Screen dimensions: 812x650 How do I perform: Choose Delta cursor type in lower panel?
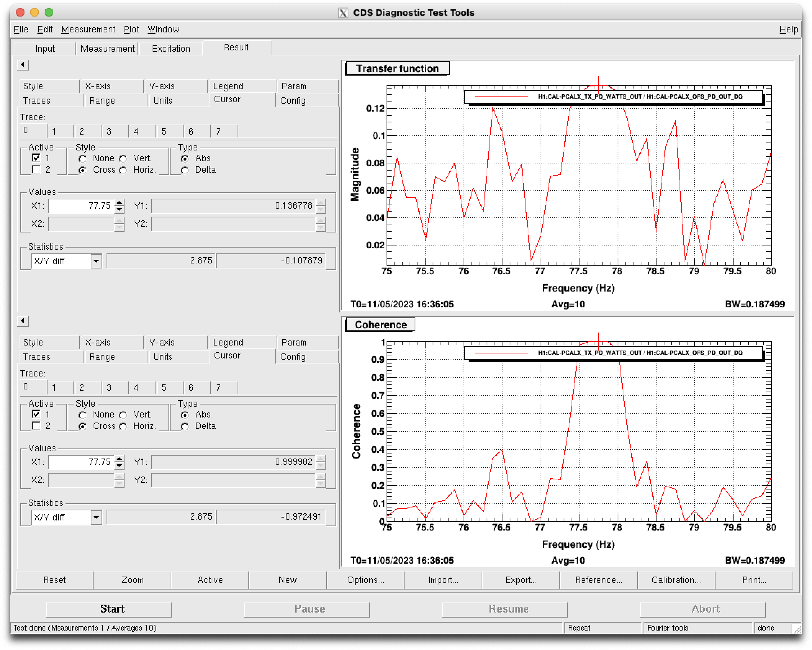pos(185,426)
